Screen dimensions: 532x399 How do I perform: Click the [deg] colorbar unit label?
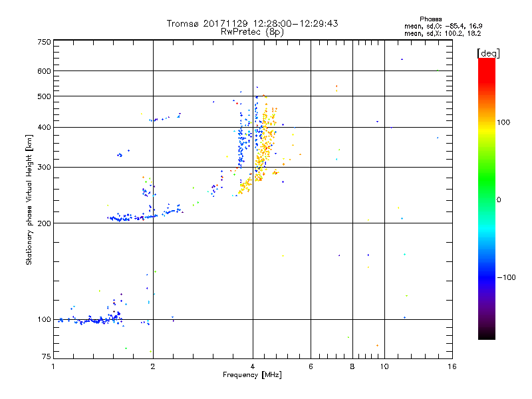(488, 53)
